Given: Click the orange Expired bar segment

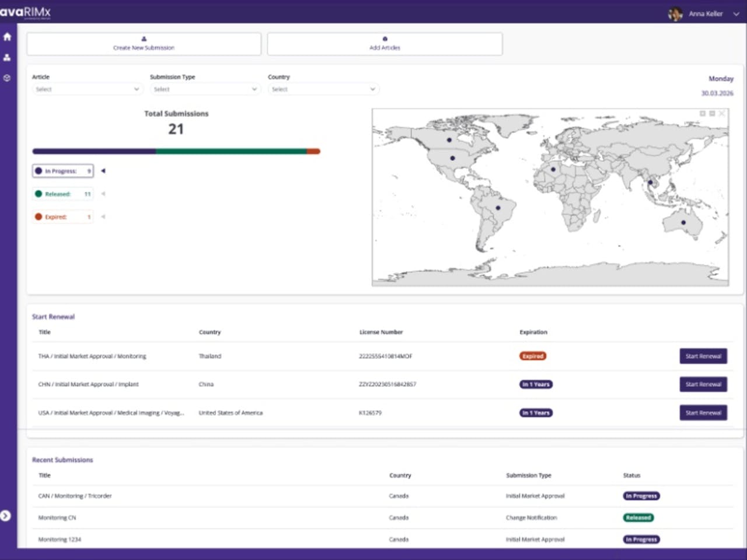Looking at the screenshot, I should [313, 151].
